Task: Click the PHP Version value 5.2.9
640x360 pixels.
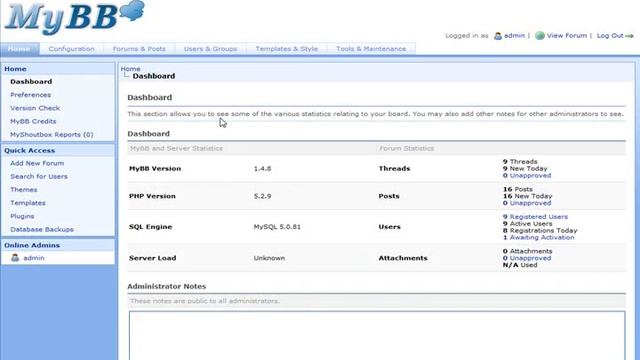Action: pos(262,196)
